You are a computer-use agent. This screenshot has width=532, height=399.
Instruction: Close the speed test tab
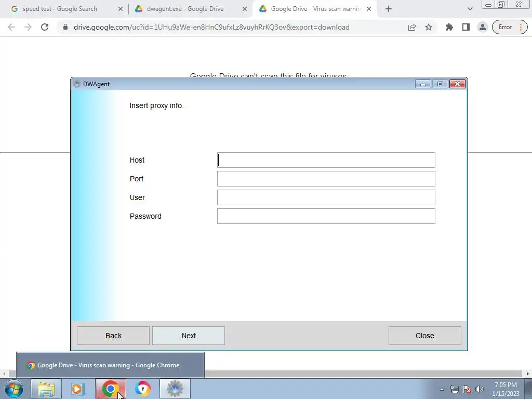click(120, 9)
